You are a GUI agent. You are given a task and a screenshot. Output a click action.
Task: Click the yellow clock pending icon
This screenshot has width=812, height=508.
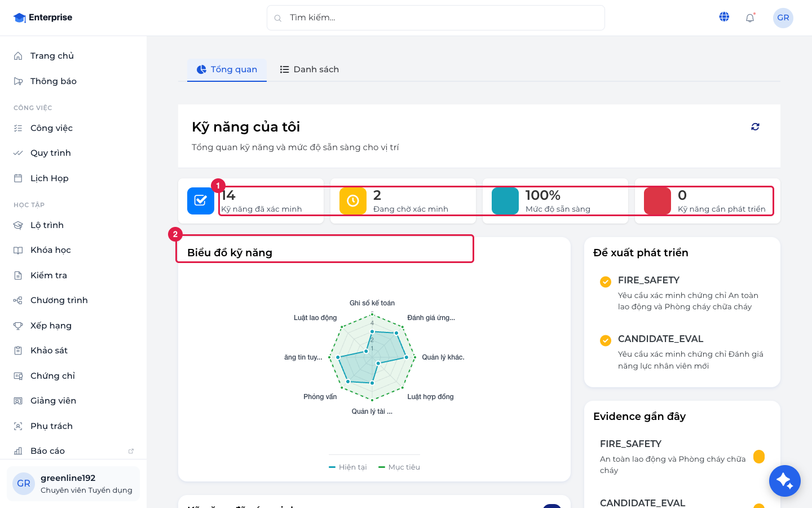(353, 201)
